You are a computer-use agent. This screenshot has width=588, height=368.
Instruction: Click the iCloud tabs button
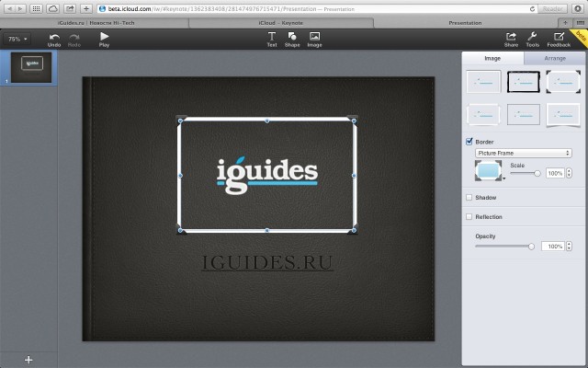(x=53, y=8)
